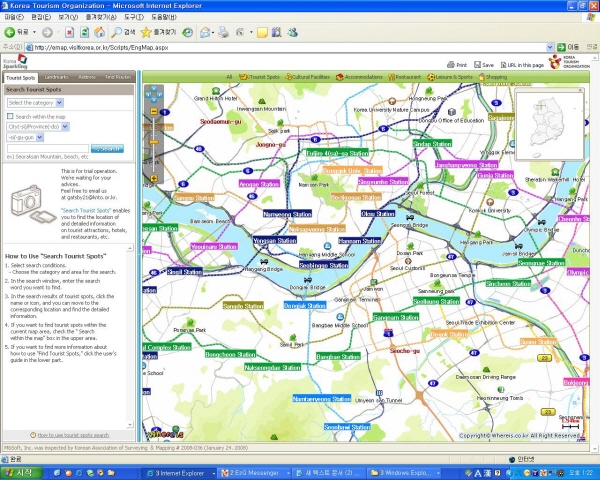Enable the Search within the map checkbox

coord(10,116)
